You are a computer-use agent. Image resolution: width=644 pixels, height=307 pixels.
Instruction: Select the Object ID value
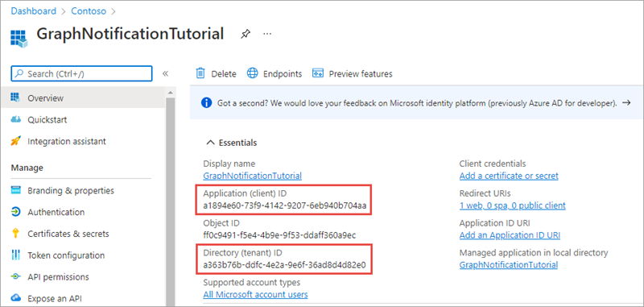(x=279, y=235)
